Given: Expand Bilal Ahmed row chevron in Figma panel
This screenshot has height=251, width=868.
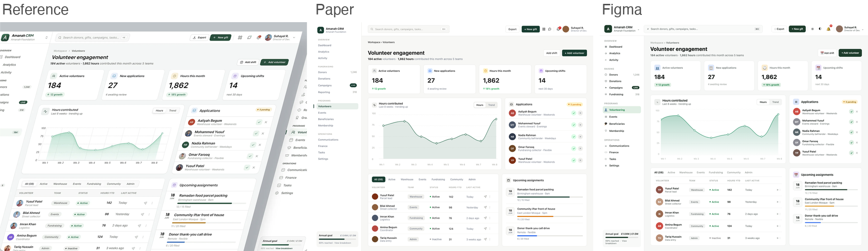Looking at the screenshot, I should coord(778,202).
